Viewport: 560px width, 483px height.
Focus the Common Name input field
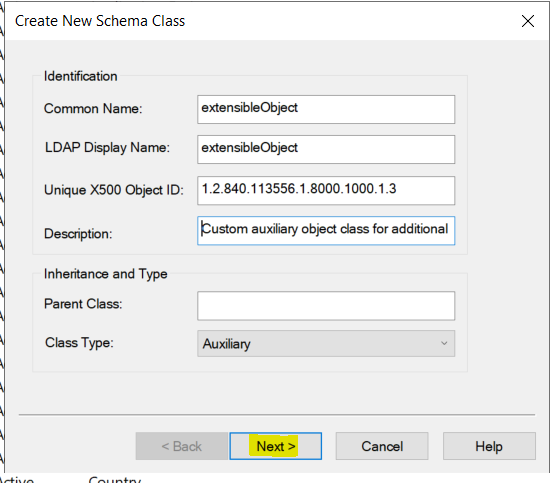tap(326, 109)
